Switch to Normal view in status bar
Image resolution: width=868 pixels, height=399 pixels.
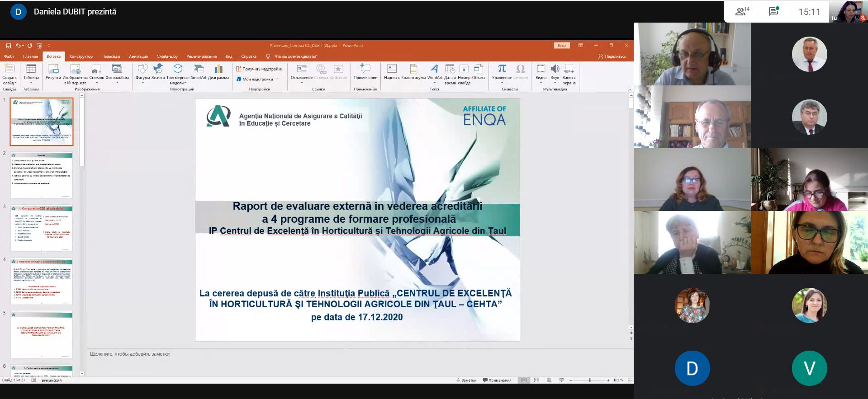[x=524, y=380]
